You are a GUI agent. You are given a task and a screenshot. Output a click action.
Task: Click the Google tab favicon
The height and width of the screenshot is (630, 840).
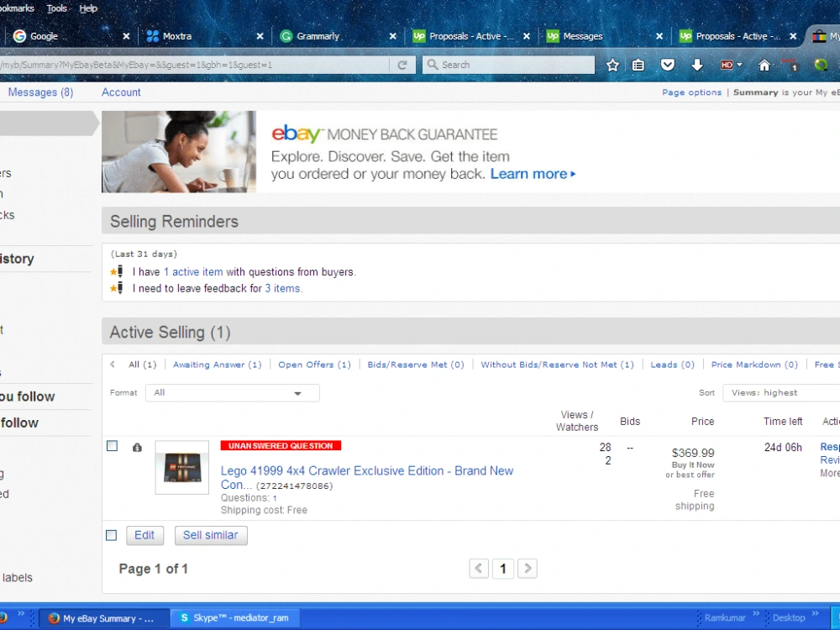20,36
